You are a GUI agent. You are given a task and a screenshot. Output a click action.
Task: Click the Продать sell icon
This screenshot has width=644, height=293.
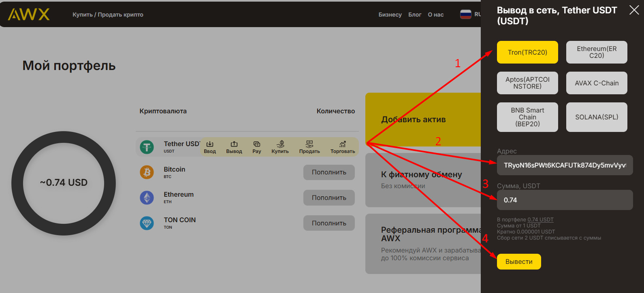click(309, 144)
